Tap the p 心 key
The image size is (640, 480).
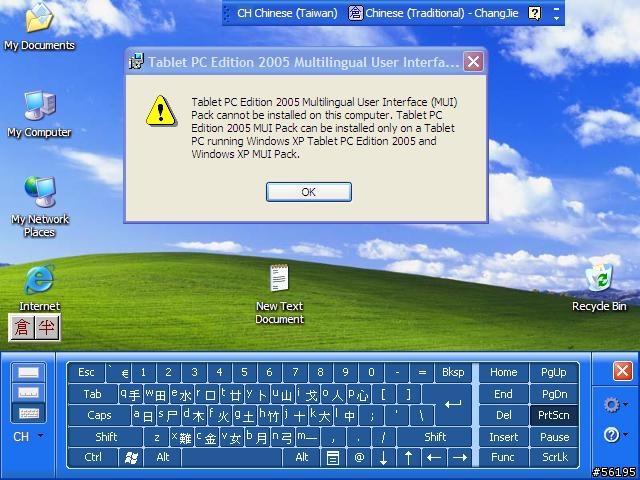click(358, 394)
